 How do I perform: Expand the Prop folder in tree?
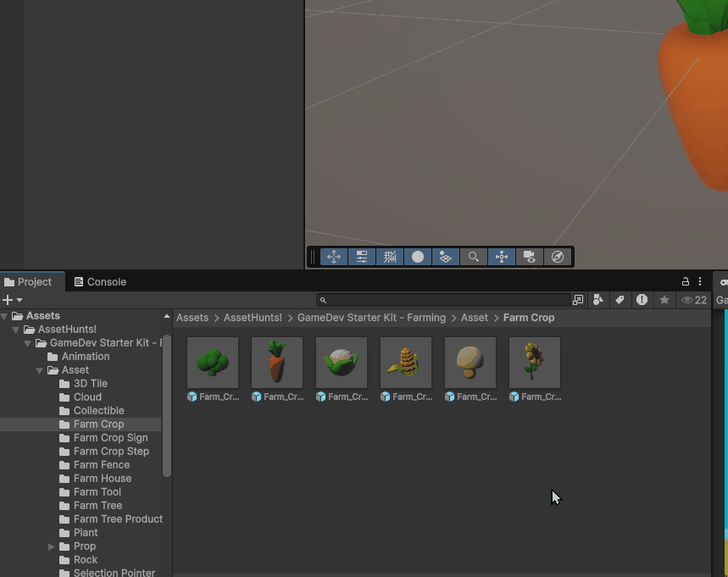(53, 546)
